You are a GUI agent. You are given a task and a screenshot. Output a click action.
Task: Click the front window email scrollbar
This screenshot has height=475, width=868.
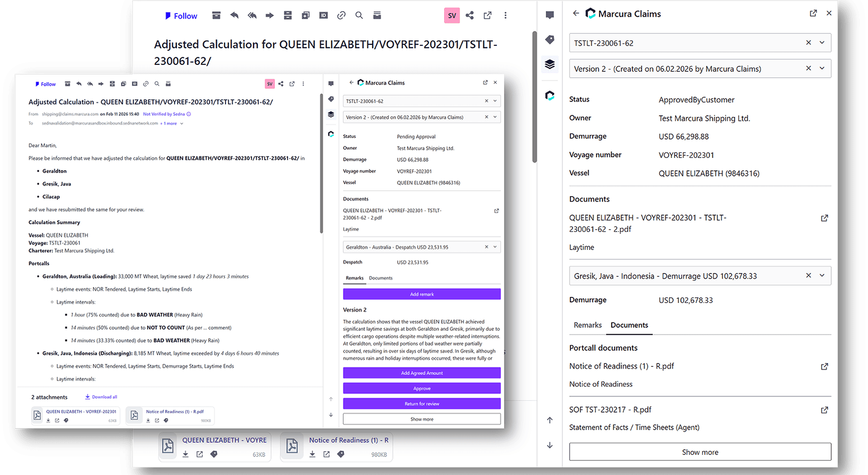pyautogui.click(x=321, y=164)
